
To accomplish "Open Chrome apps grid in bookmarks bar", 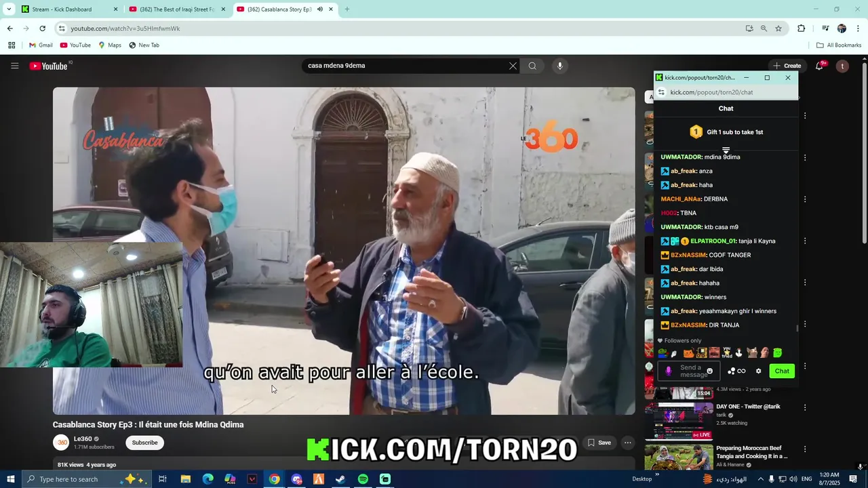I will click(x=12, y=45).
